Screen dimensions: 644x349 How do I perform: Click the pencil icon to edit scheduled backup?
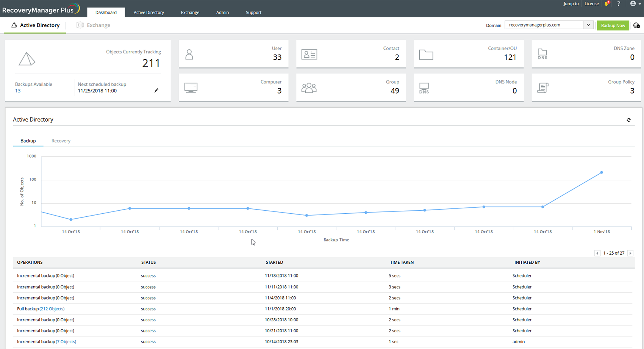click(x=156, y=91)
